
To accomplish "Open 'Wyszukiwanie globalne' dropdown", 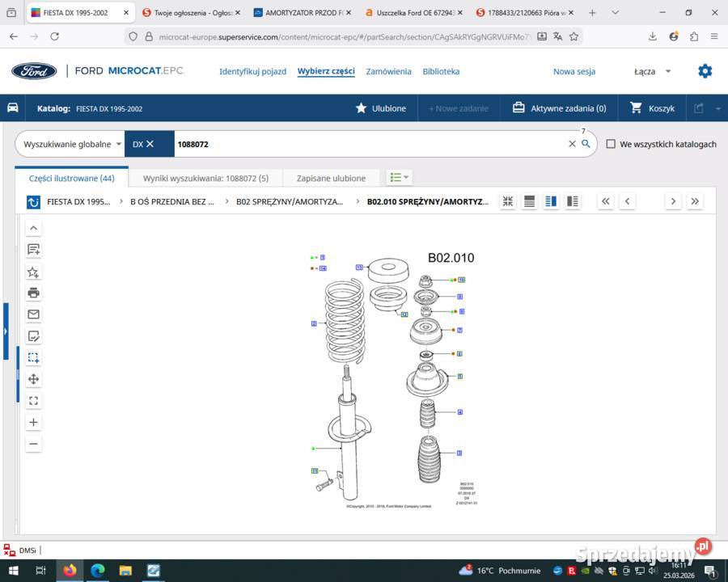I will (x=73, y=144).
